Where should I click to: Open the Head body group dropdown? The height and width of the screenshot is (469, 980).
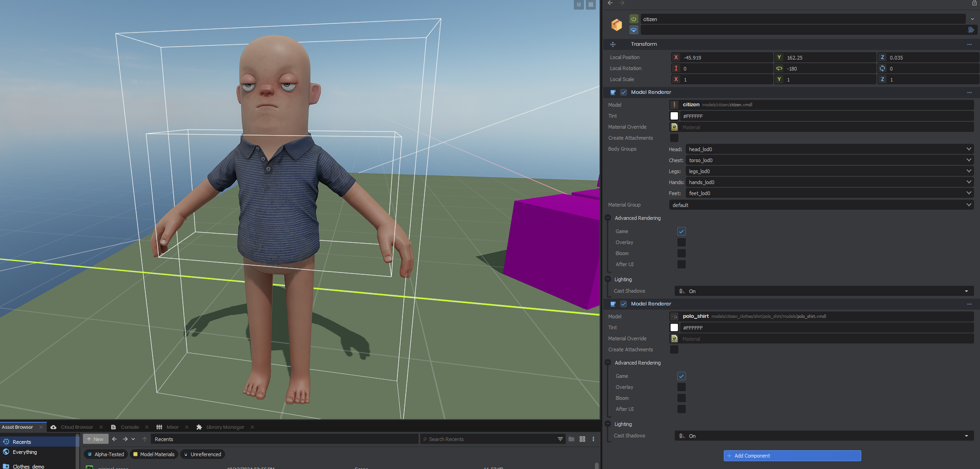pos(829,149)
